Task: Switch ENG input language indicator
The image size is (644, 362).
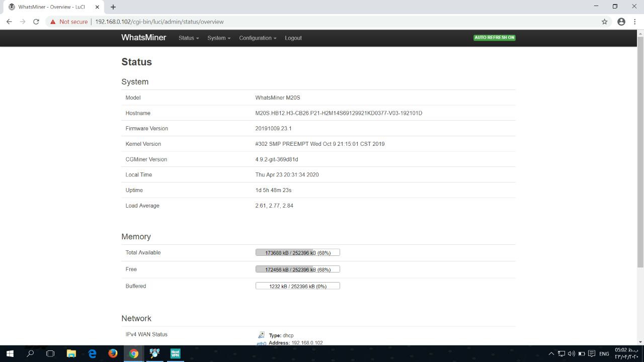Action: [x=604, y=353]
